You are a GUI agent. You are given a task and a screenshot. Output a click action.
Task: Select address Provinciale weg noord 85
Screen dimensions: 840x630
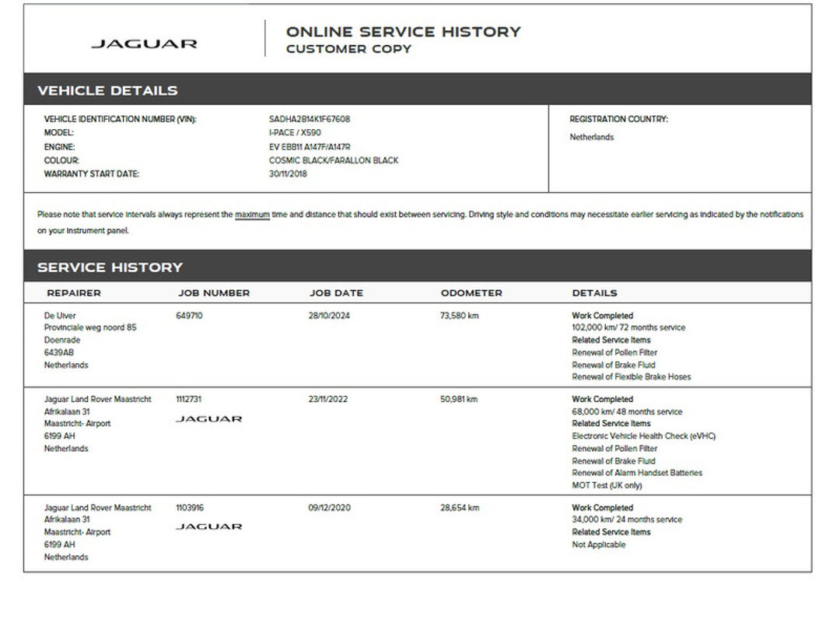tap(90, 327)
